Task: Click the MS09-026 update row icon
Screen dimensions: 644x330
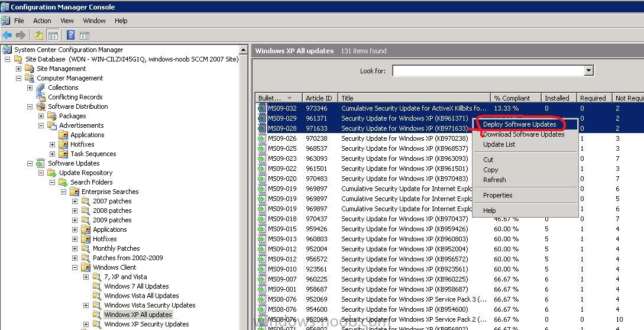Action: coord(261,138)
